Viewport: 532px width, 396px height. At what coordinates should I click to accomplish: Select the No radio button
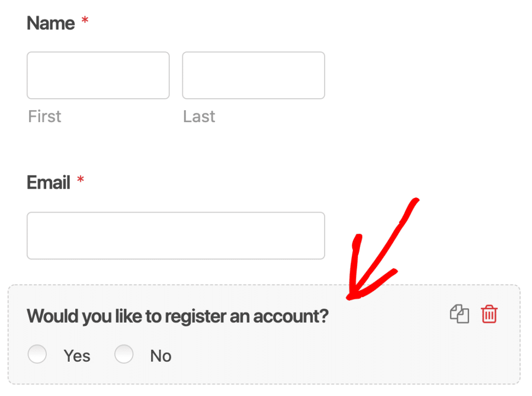[124, 354]
